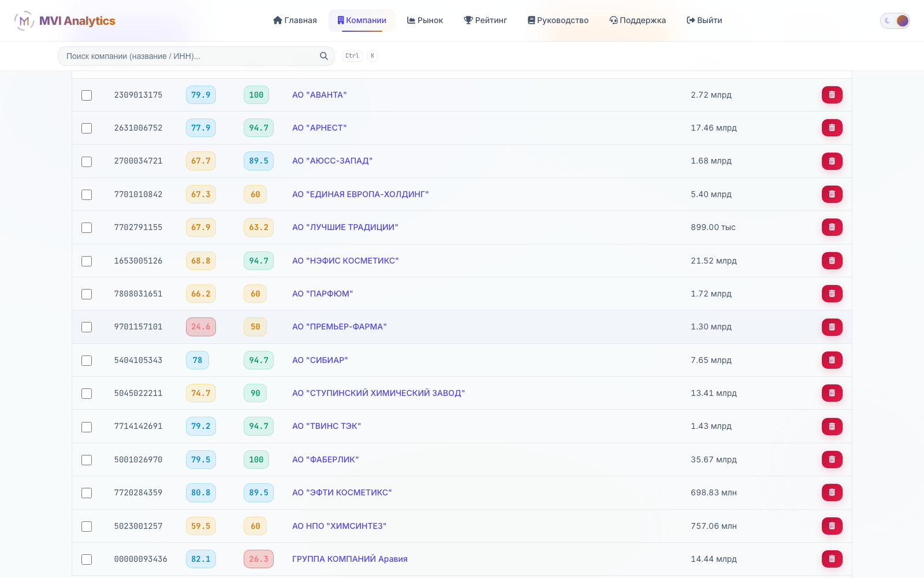This screenshot has height=578, width=924.
Task: Go to Главная page
Action: (295, 20)
